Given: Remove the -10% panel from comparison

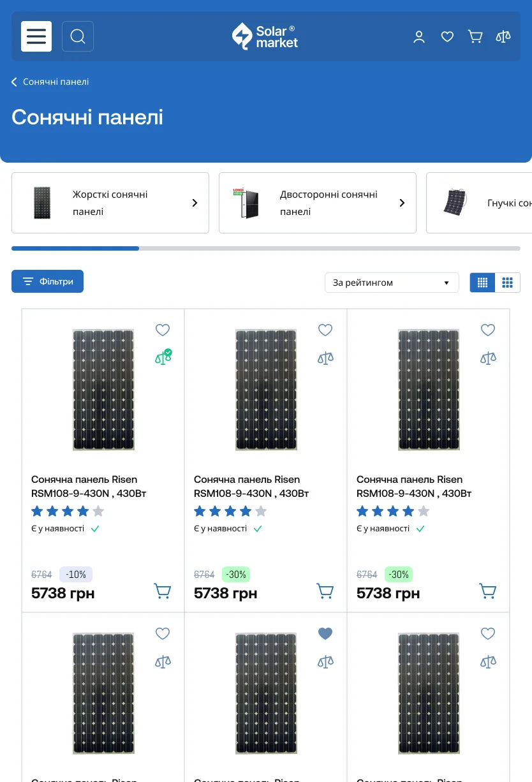Looking at the screenshot, I should coord(163,357).
